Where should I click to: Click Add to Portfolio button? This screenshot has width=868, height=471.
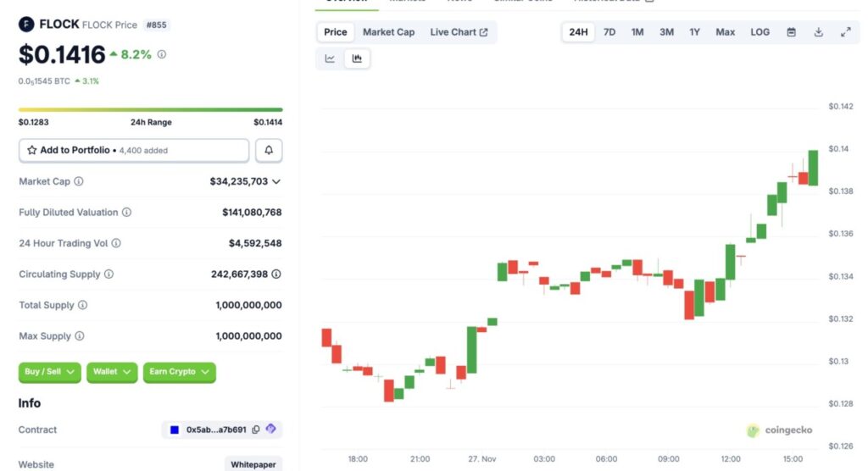134,150
